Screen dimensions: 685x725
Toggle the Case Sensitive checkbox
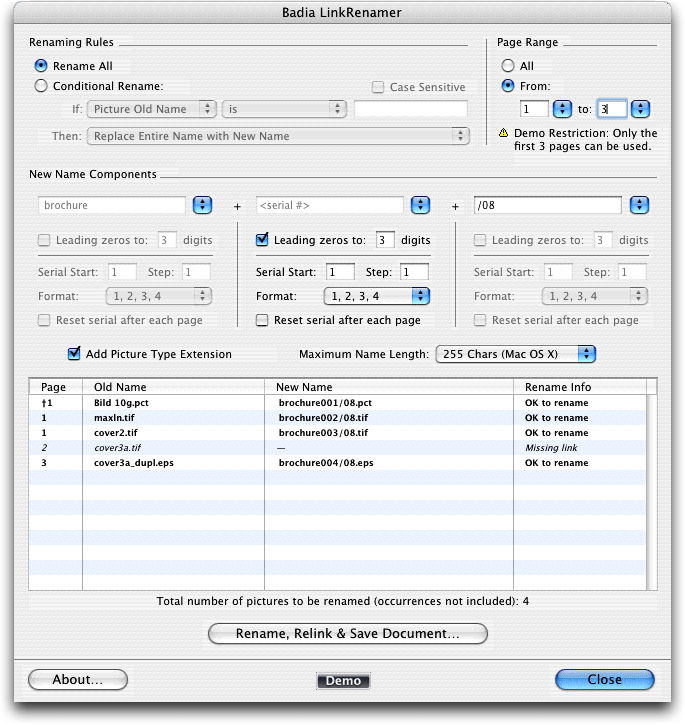coord(378,87)
